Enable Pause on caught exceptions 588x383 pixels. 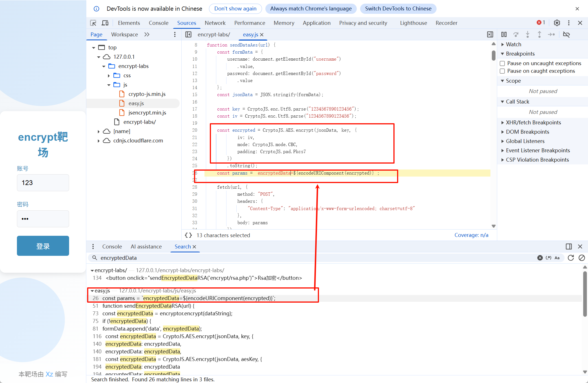[502, 71]
